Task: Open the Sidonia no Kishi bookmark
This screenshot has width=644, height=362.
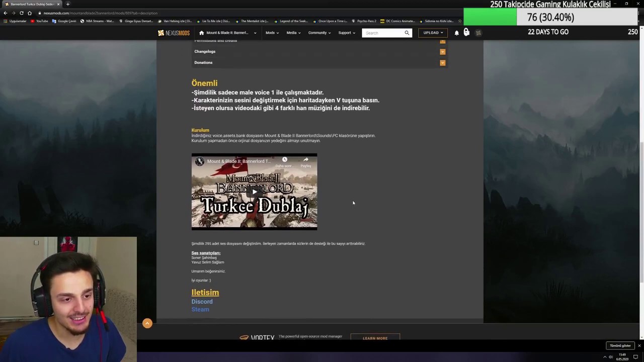Action: pos(436,21)
